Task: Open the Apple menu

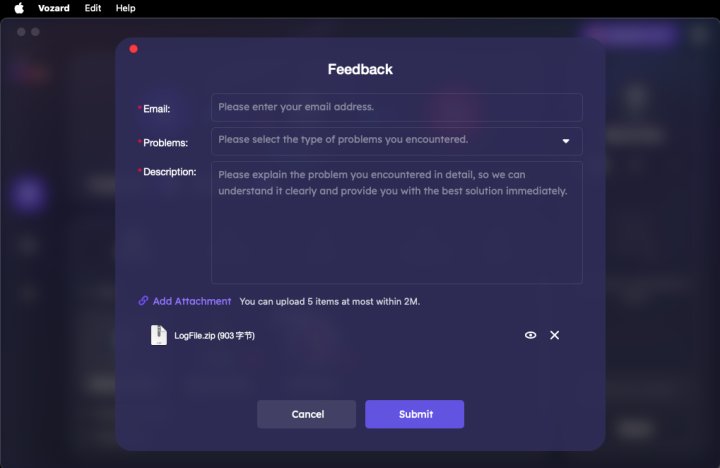Action: 19,8
